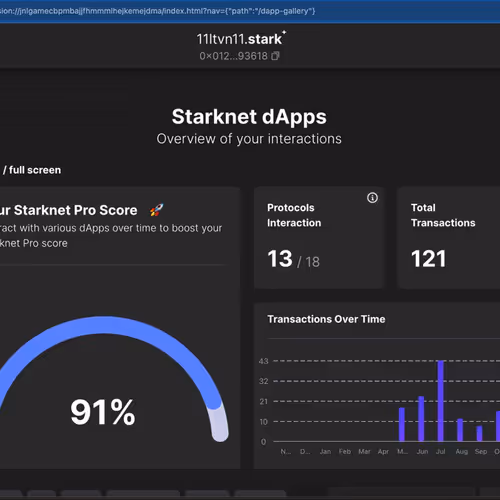Click the browser URL address bar

(x=250, y=11)
